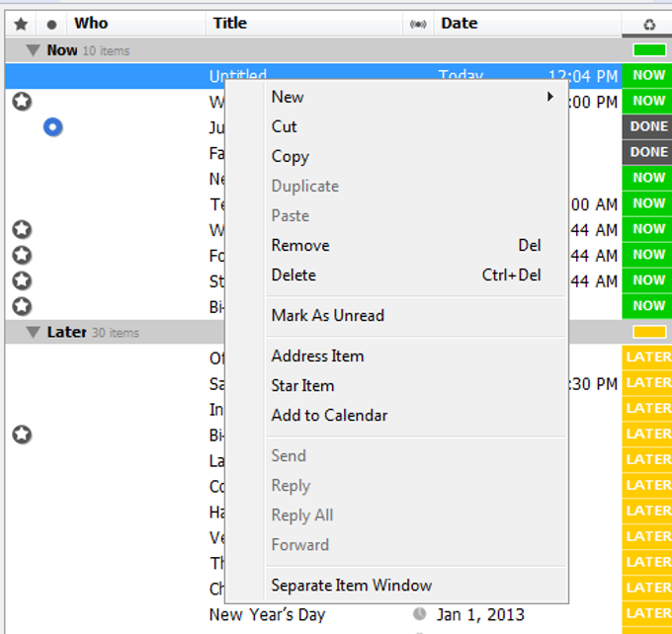Click the green swatch in the Now group header
This screenshot has width=672, height=634.
pos(649,50)
